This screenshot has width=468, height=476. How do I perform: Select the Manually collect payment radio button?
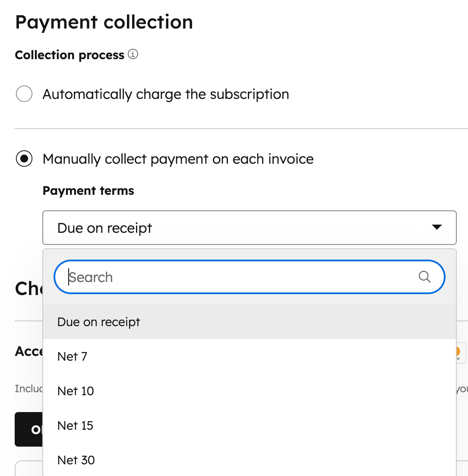coord(24,159)
